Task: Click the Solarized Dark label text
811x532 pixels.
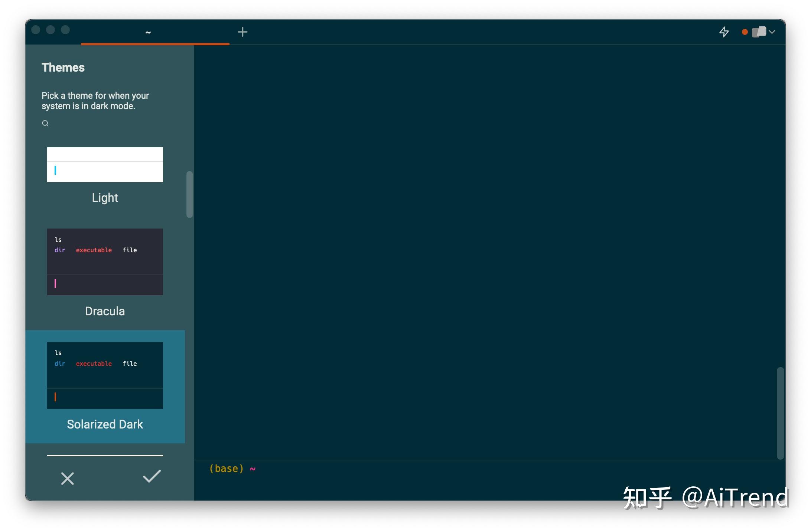Action: click(x=105, y=424)
